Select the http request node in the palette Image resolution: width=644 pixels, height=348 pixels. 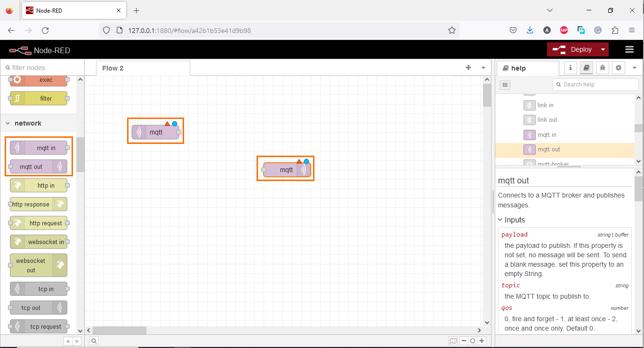point(39,222)
